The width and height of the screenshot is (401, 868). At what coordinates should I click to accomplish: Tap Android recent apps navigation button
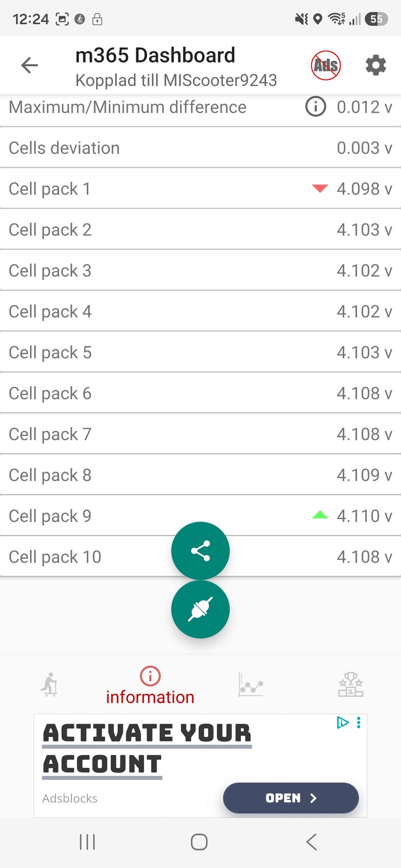pyautogui.click(x=87, y=842)
